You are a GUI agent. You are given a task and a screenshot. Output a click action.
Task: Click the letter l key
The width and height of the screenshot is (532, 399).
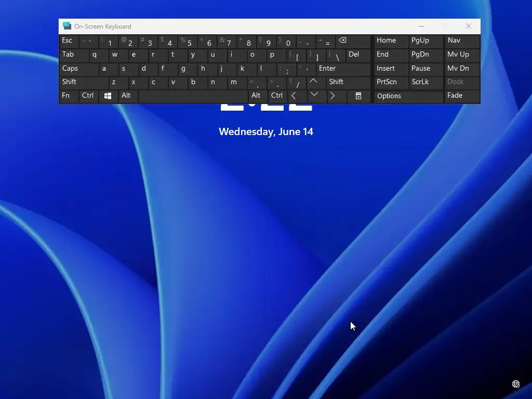(x=267, y=69)
